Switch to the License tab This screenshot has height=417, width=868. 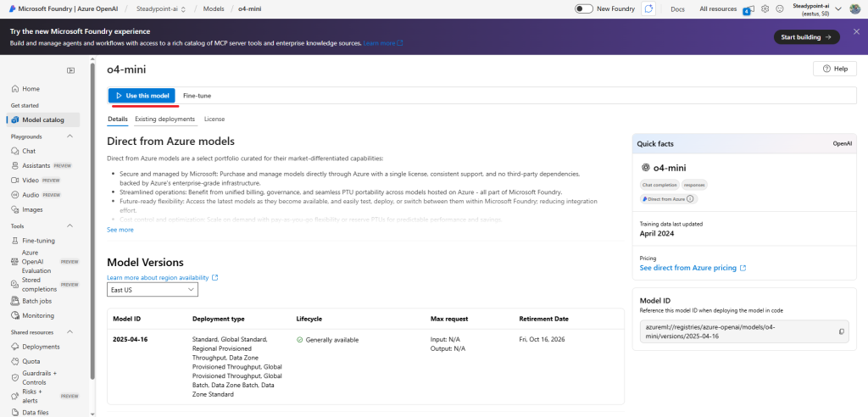coord(214,120)
